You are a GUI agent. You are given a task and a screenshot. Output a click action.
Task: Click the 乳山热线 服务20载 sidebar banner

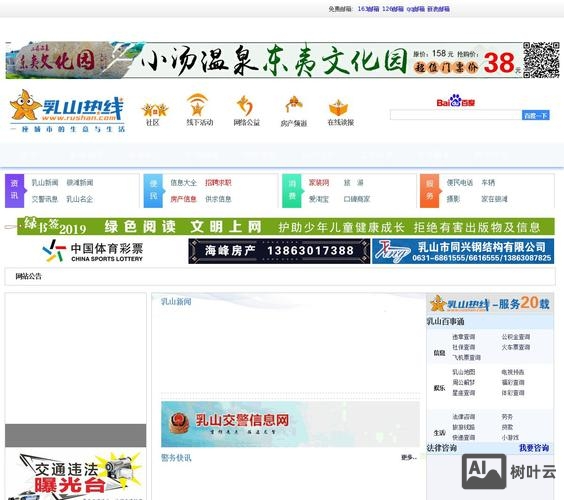[490, 304]
